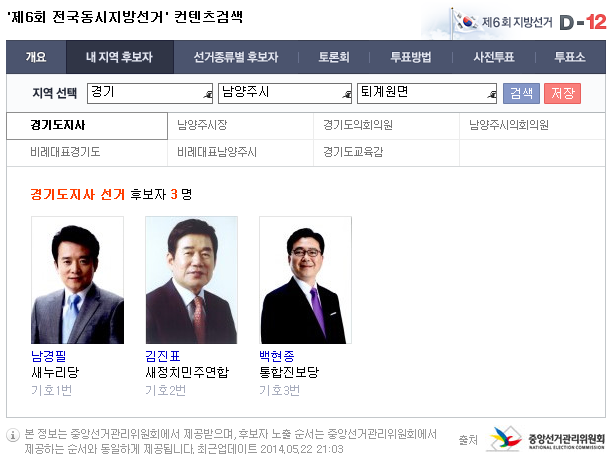Click the 김진표 name link
Image resolution: width=613 pixels, height=457 pixels.
(163, 356)
